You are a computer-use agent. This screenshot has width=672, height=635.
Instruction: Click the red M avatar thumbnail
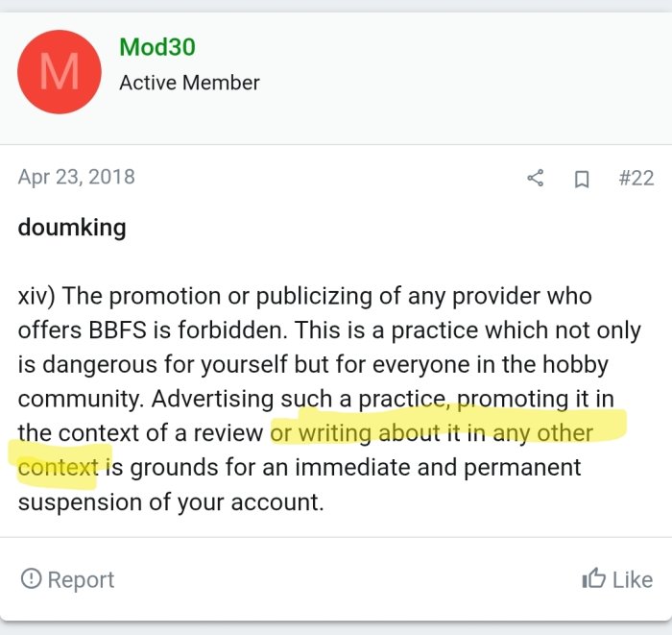point(60,72)
